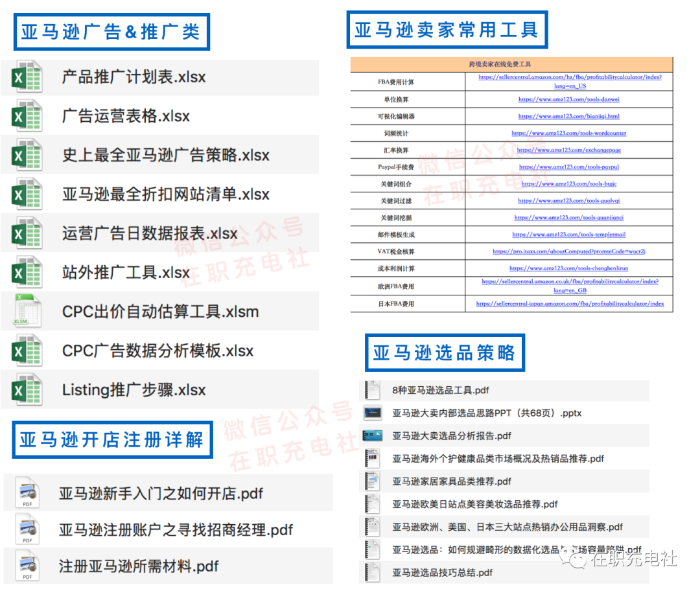Open the FBA费用计算 profitability calculator link (lang=en_US)
700x589 pixels.
570,82
